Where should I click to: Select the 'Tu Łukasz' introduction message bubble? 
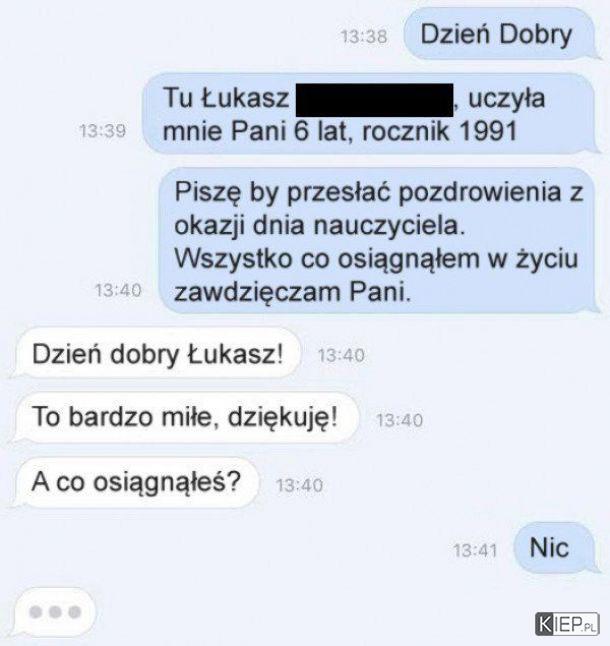(x=369, y=114)
